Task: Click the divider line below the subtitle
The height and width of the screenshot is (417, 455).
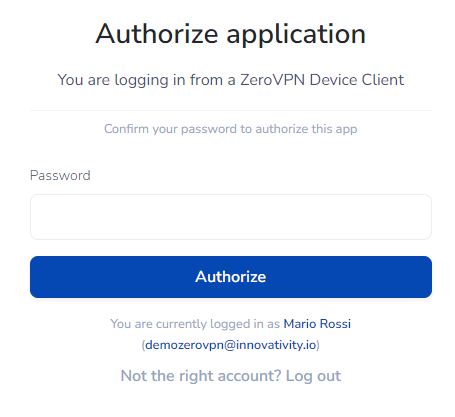Action: [x=231, y=110]
